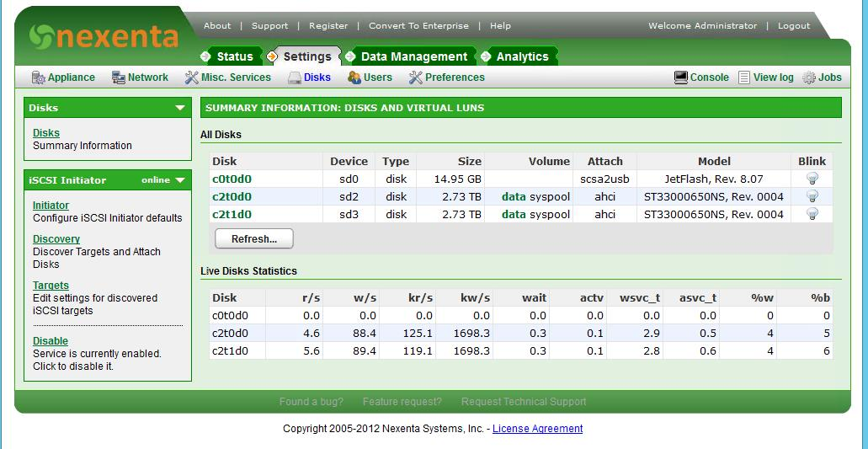Click Disable link for iSCSI service

(x=51, y=341)
